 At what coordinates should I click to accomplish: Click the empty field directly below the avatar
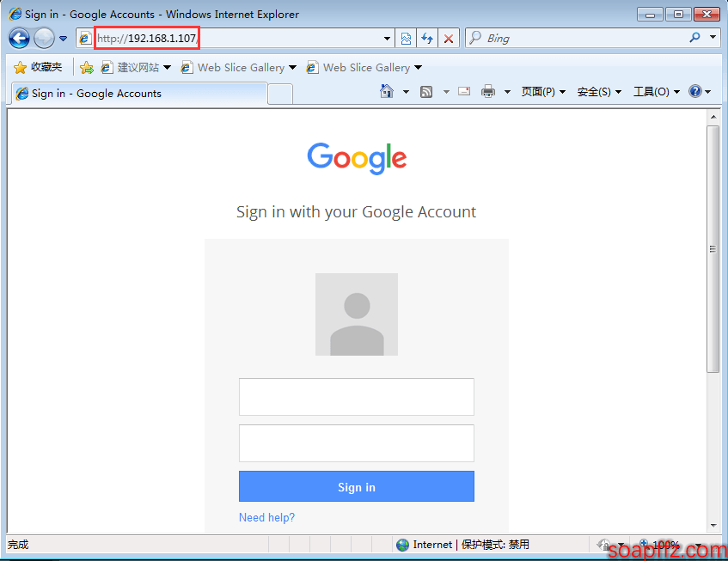(x=357, y=397)
